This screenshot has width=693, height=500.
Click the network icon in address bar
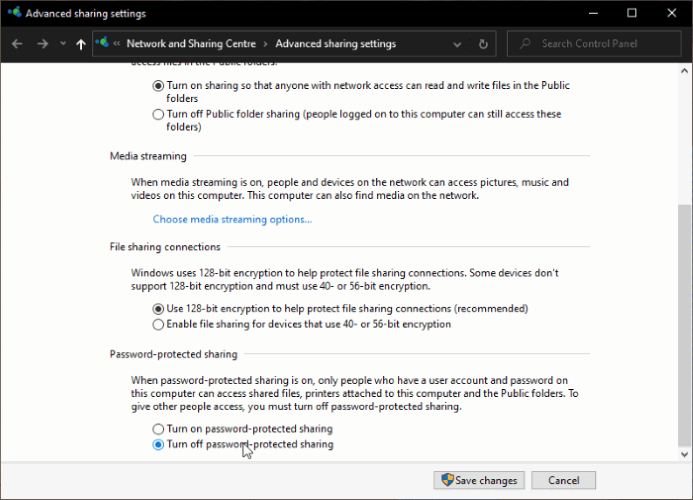pos(102,43)
